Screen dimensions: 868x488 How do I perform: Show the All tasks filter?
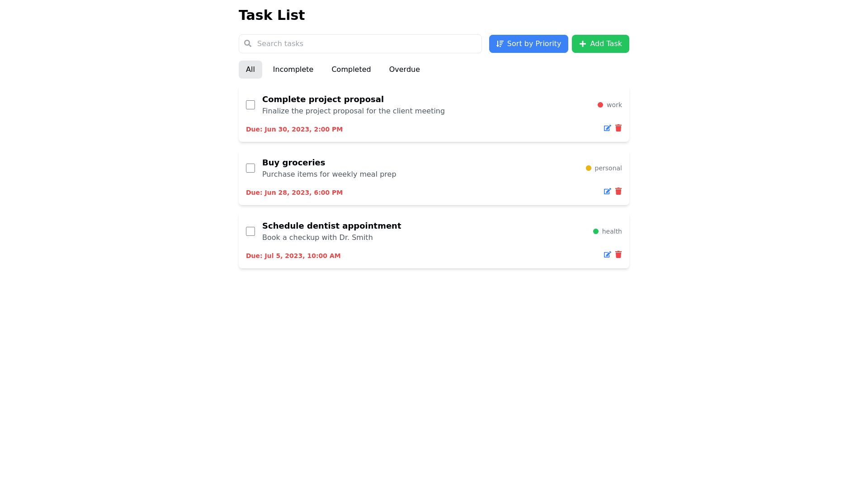tap(250, 70)
